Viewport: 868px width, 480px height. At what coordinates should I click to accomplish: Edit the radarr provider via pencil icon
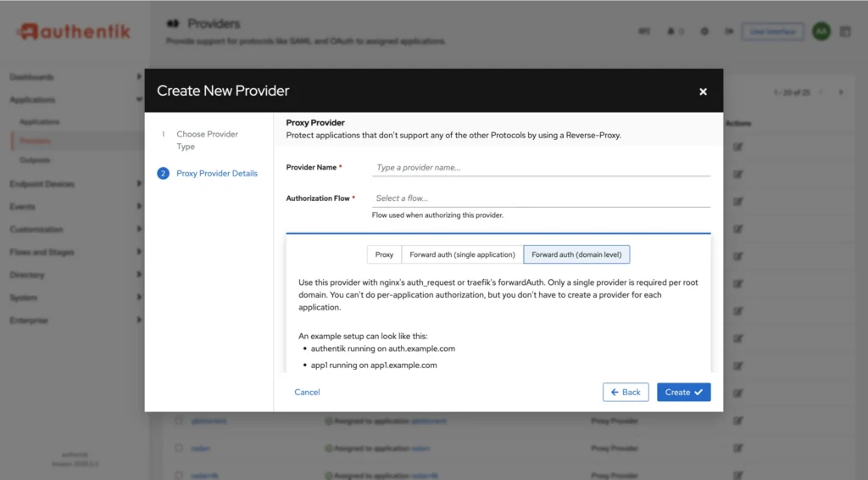[738, 448]
